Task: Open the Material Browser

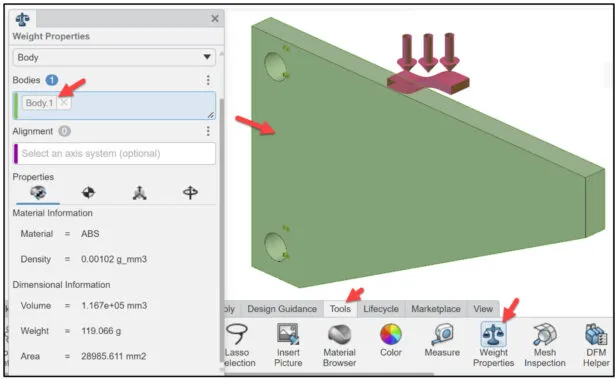Action: 339,345
